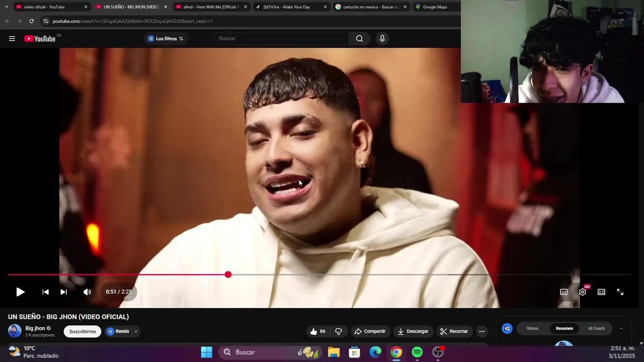Dislike the video with thumbs down
644x362 pixels.
(x=339, y=331)
